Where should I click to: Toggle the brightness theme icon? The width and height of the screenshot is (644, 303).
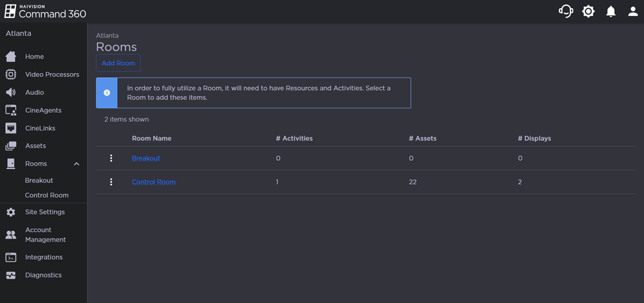tap(588, 12)
